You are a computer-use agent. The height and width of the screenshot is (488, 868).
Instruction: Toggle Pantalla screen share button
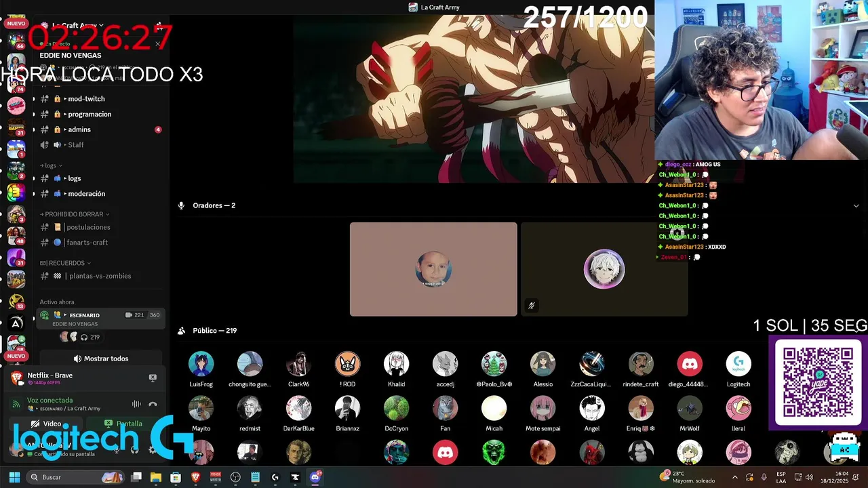[123, 424]
